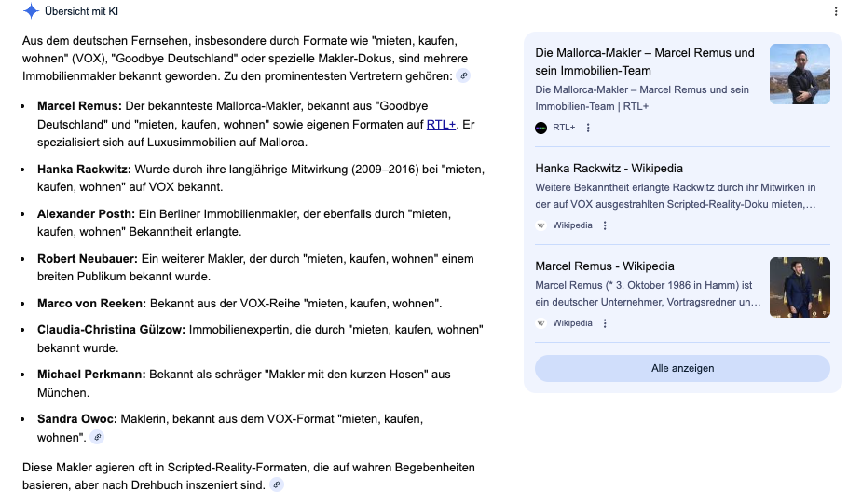Click Wikipedia favicon under Hanka Rackwitz result
Screen dimensions: 862x504
(x=541, y=225)
